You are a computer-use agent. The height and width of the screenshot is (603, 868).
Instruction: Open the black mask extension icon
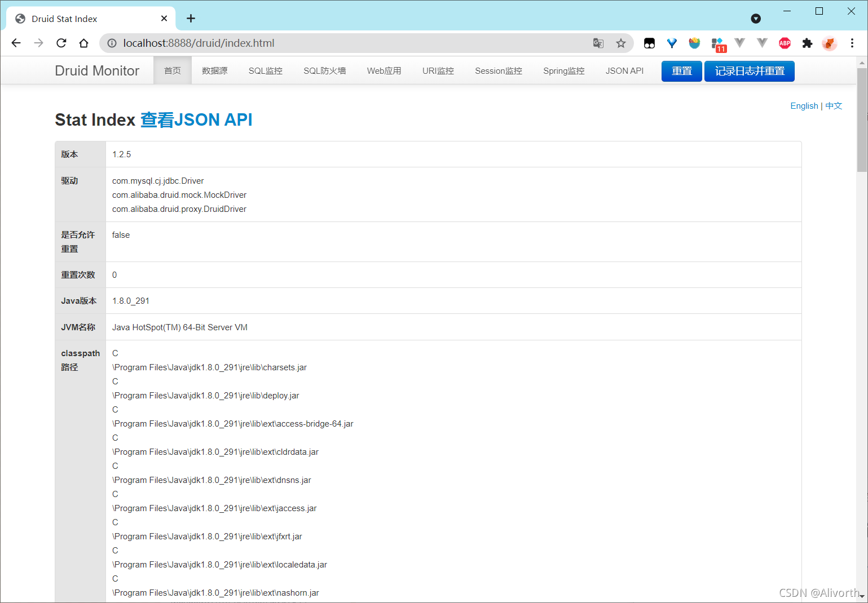click(649, 43)
